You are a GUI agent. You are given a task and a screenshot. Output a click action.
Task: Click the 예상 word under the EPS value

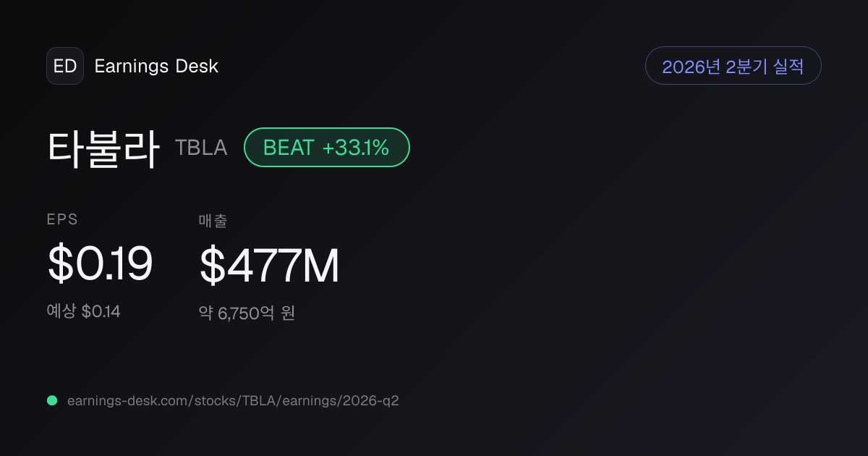(61, 311)
